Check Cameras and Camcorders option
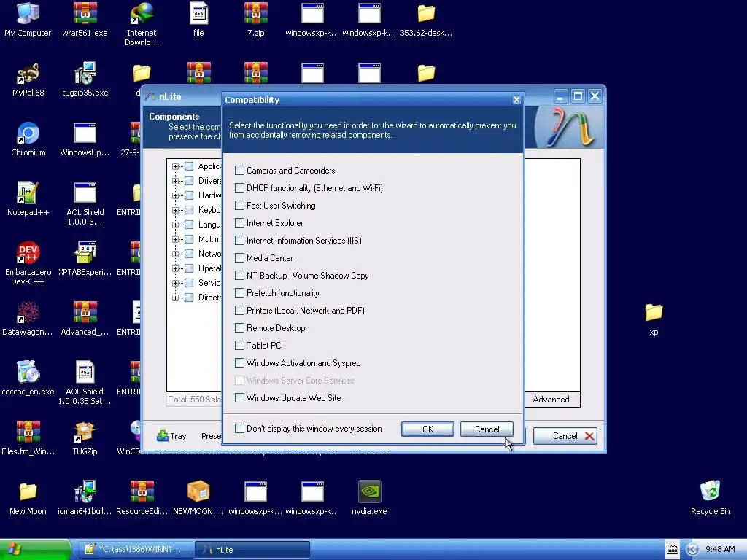Viewport: 747px width, 560px height. (x=239, y=171)
